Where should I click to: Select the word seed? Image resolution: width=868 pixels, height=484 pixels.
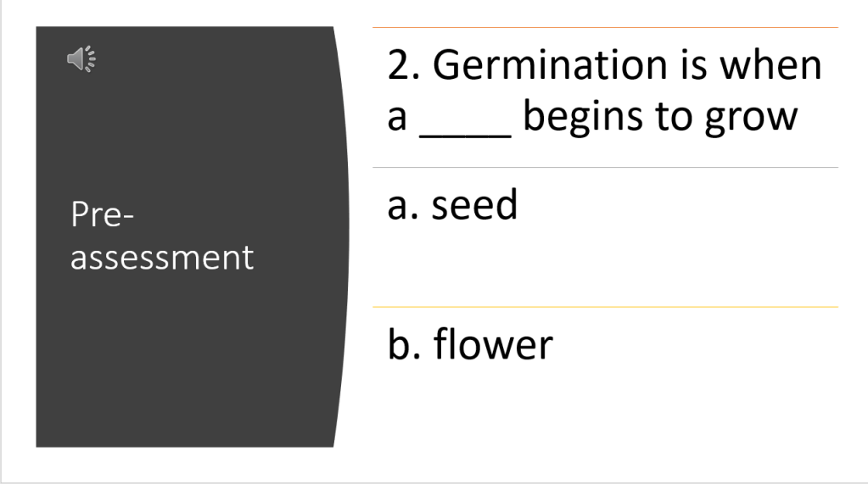(474, 206)
